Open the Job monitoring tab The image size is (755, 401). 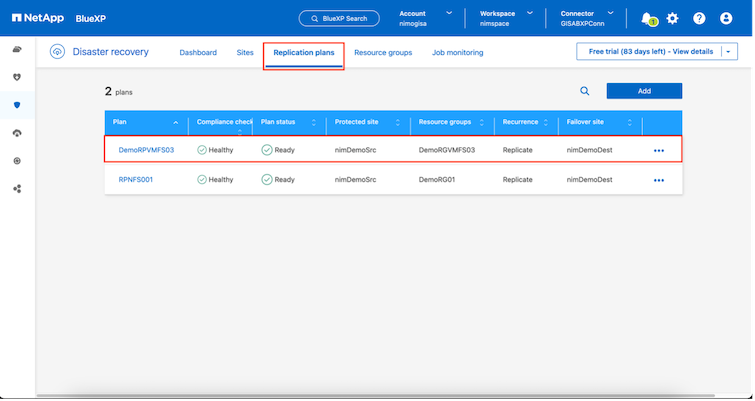click(457, 52)
